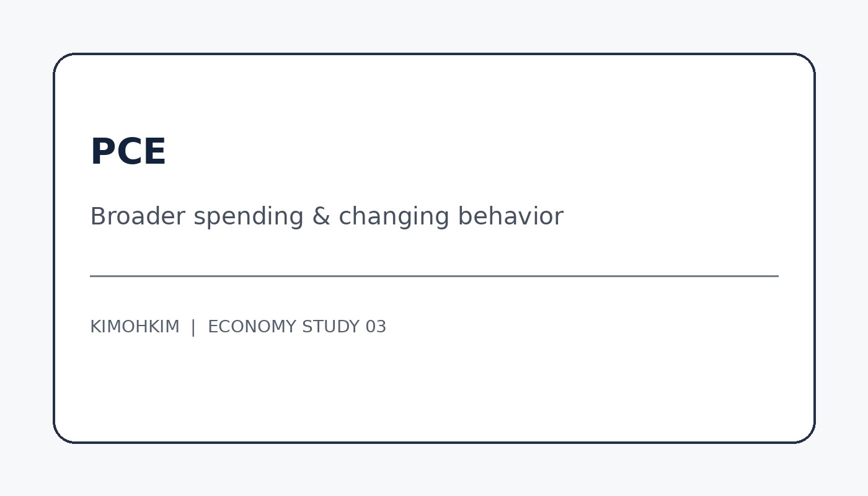Click the bottom-left rounded corner of card border
The height and width of the screenshot is (496, 868).
pyautogui.click(x=61, y=435)
